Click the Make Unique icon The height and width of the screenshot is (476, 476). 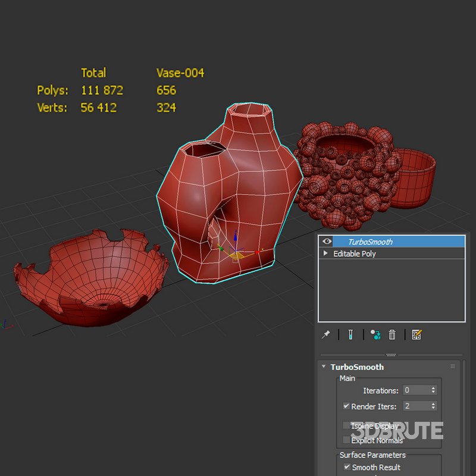[x=375, y=334]
